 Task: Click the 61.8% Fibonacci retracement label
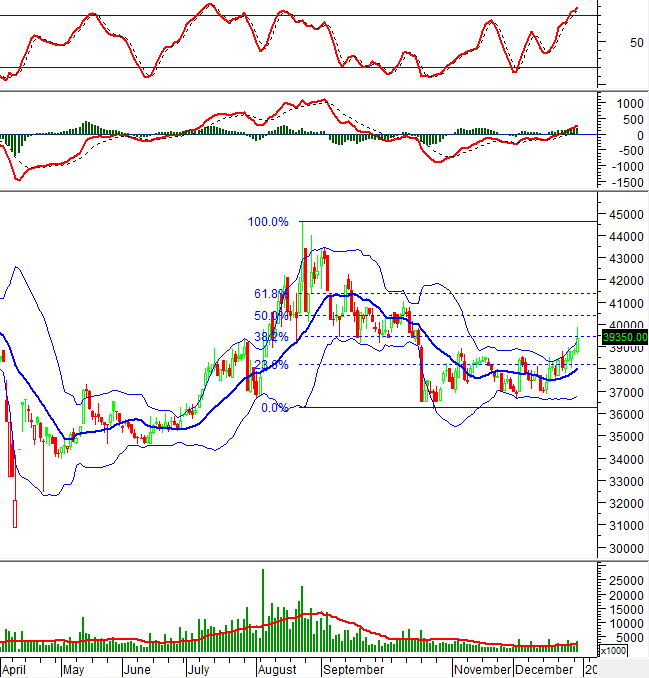270,294
